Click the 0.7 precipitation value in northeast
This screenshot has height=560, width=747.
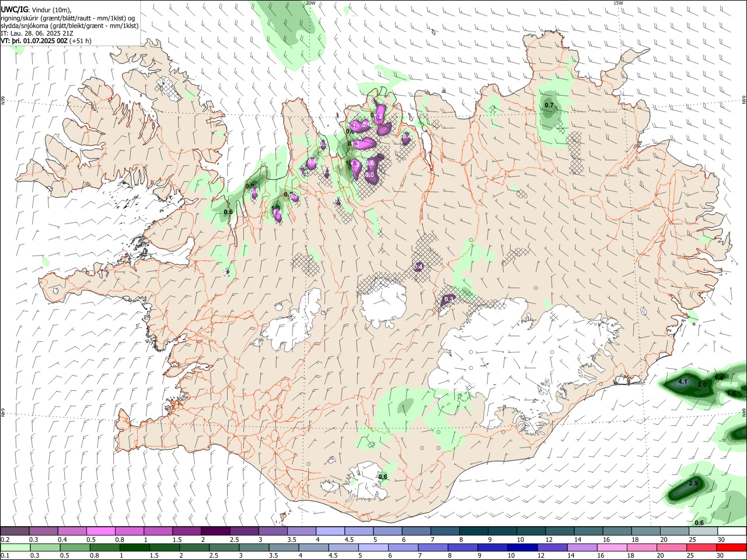[549, 106]
